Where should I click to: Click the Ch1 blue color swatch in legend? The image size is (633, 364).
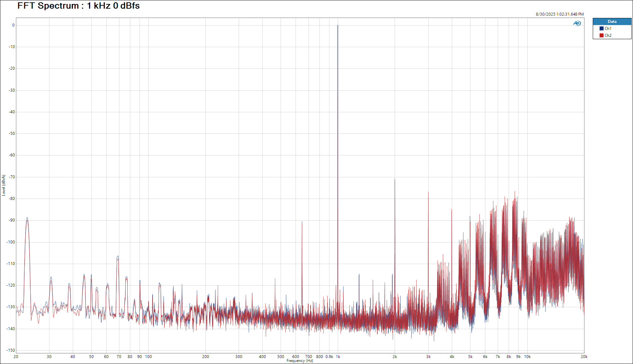[601, 29]
